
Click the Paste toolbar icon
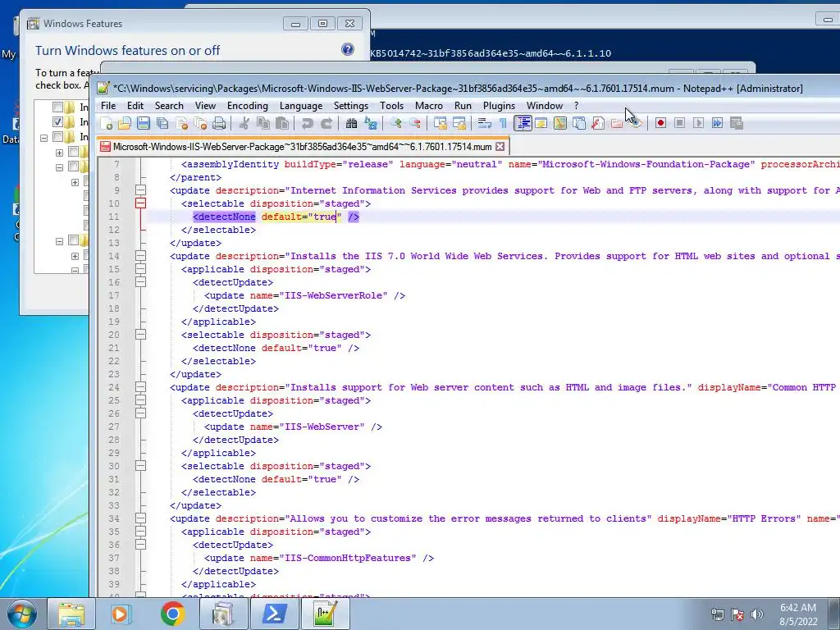[282, 124]
